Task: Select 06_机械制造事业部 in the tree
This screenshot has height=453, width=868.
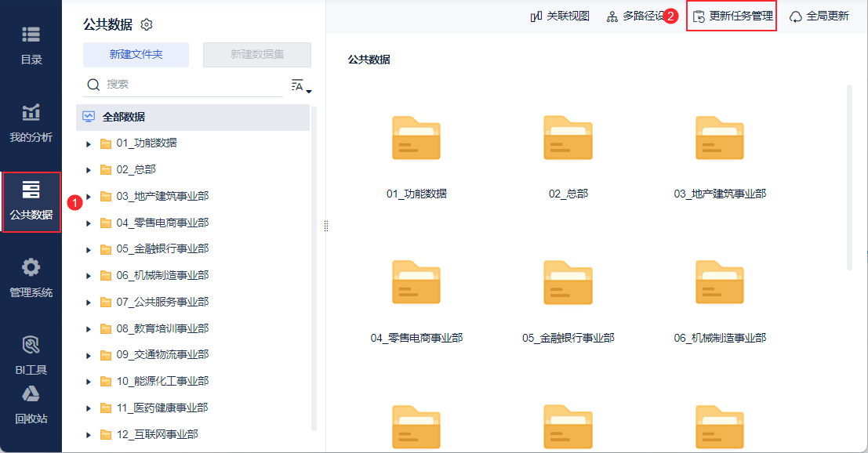Action: coord(163,275)
